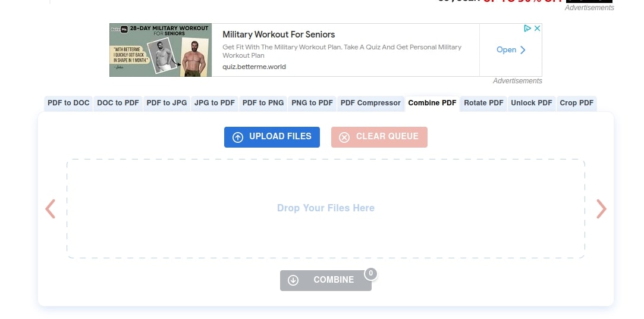This screenshot has width=644, height=319.
Task: Click the right carousel arrow
Action: 601,209
